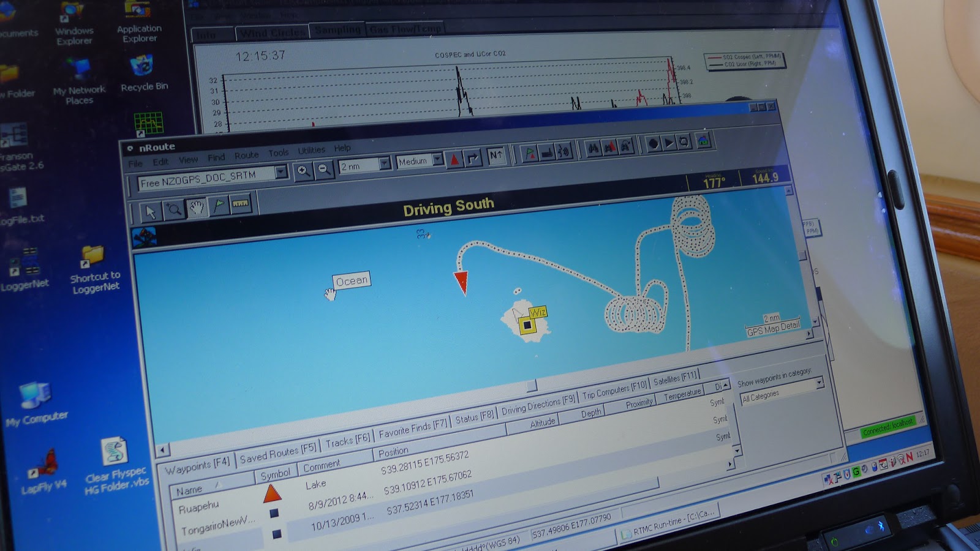
Task: Open the My Network Places desktop icon
Action: (x=79, y=81)
